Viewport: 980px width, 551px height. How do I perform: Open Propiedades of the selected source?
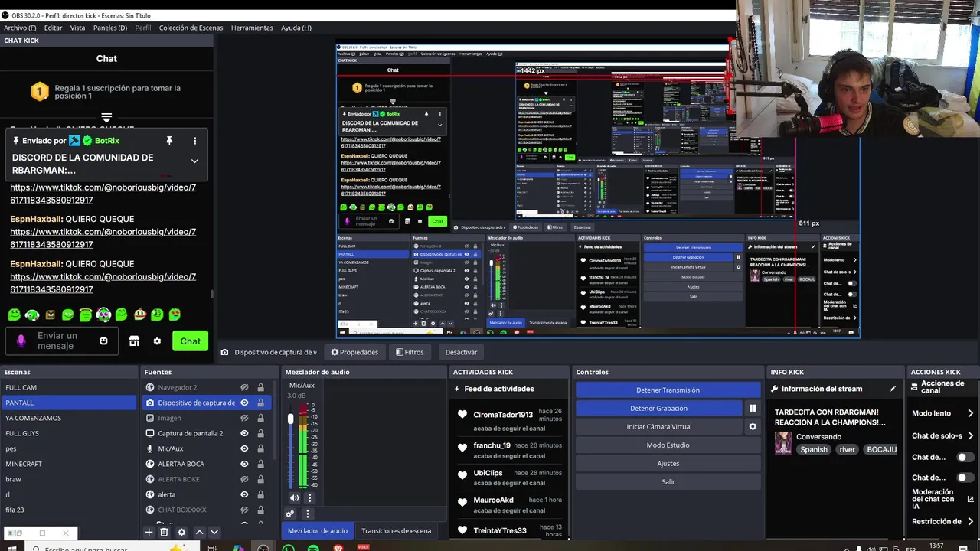point(354,352)
